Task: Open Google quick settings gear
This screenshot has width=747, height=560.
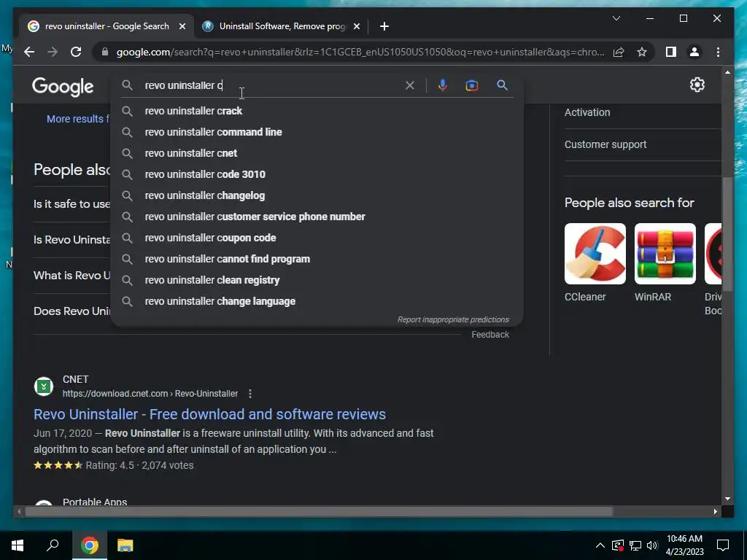Action: (x=697, y=85)
